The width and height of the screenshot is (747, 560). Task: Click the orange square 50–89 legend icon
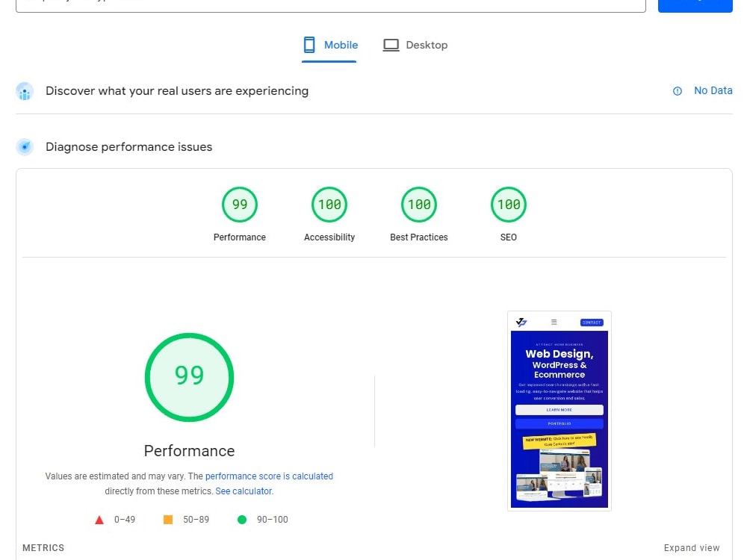pos(168,520)
